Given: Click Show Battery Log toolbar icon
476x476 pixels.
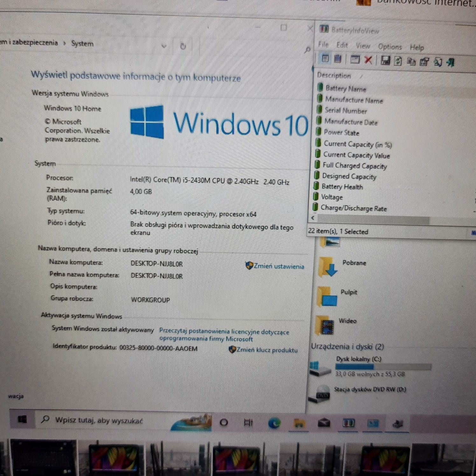Looking at the screenshot, I should (338, 59).
